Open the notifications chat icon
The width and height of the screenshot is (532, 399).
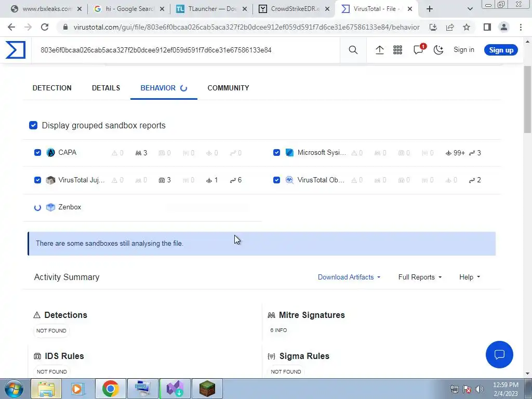[418, 50]
